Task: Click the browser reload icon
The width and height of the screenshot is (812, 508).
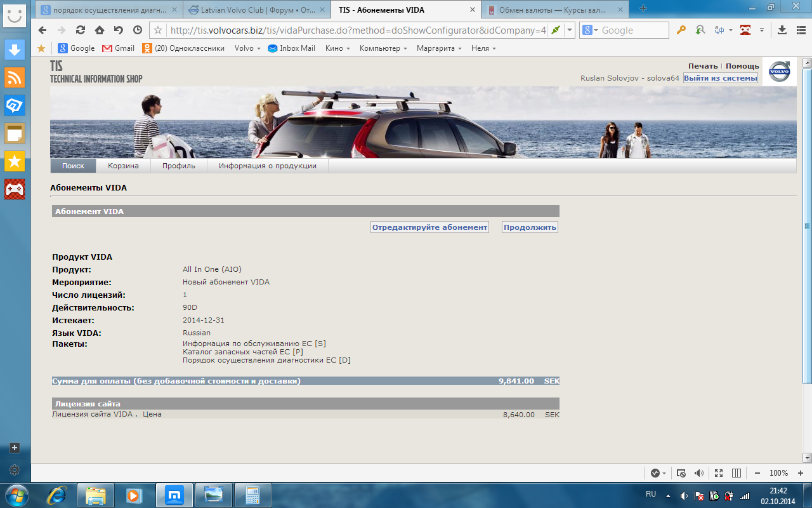Action: pos(81,30)
